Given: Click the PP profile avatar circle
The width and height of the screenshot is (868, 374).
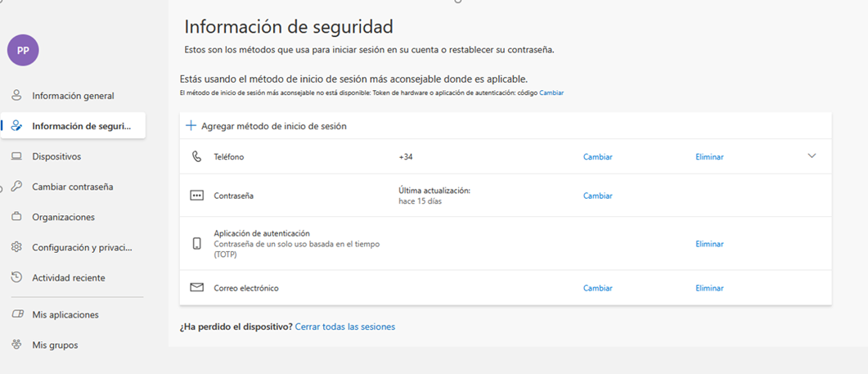Looking at the screenshot, I should 23,50.
